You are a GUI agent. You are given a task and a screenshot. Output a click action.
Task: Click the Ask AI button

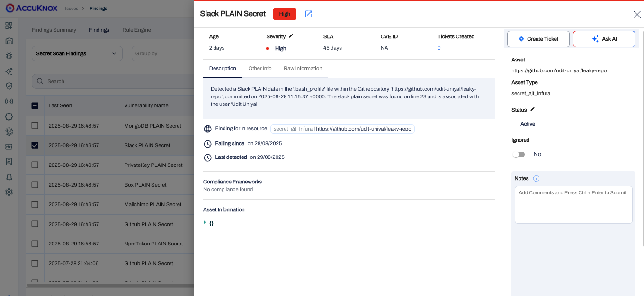[604, 39]
